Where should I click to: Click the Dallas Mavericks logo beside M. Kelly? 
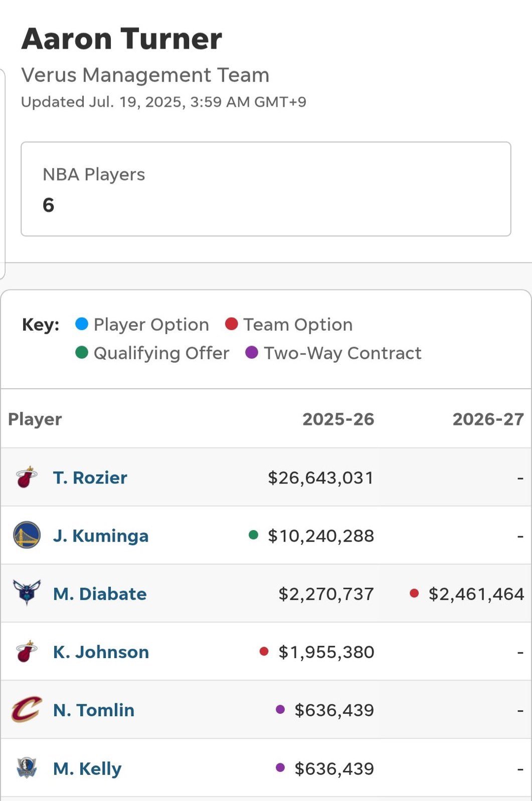click(27, 768)
